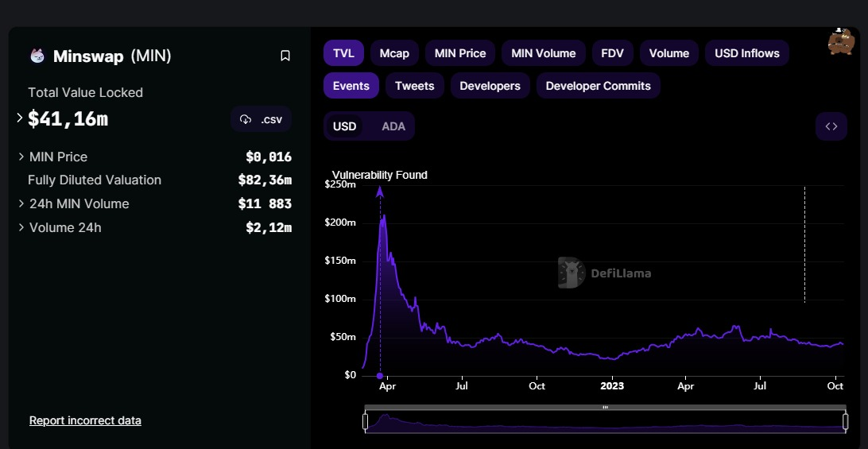Click the Vulnerability Found event marker dot

(x=380, y=376)
